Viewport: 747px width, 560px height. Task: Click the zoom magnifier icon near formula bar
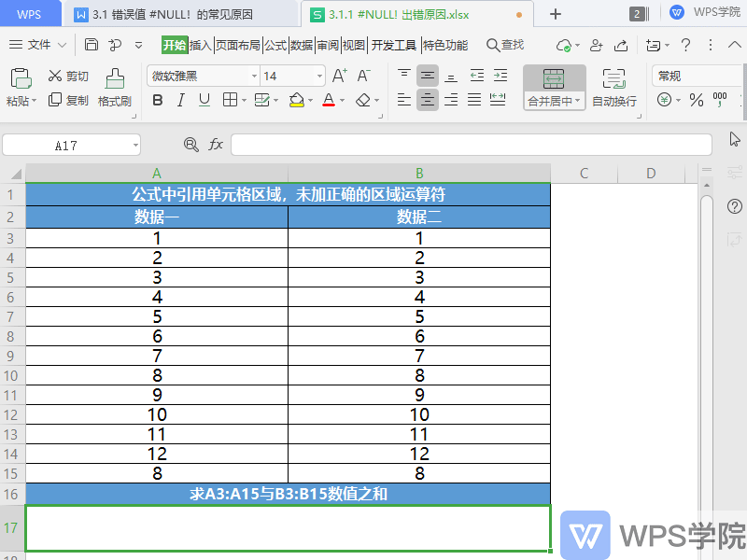pyautogui.click(x=191, y=145)
